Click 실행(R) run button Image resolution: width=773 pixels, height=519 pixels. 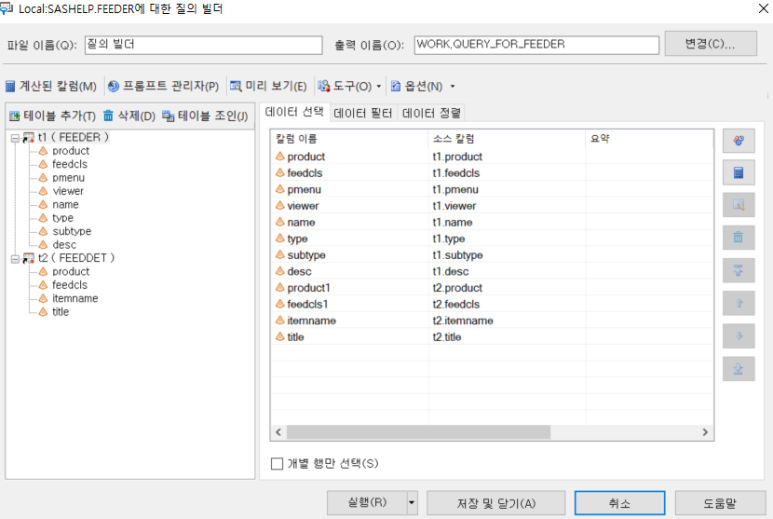click(x=367, y=503)
